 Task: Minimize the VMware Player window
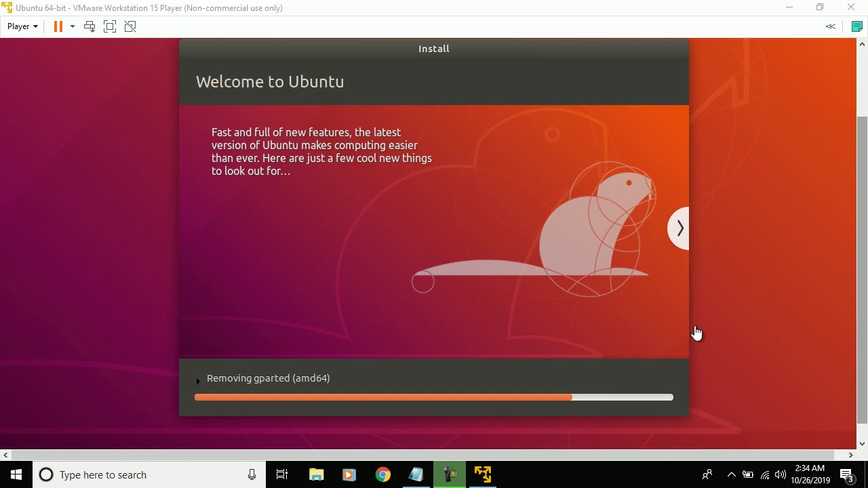coord(789,7)
